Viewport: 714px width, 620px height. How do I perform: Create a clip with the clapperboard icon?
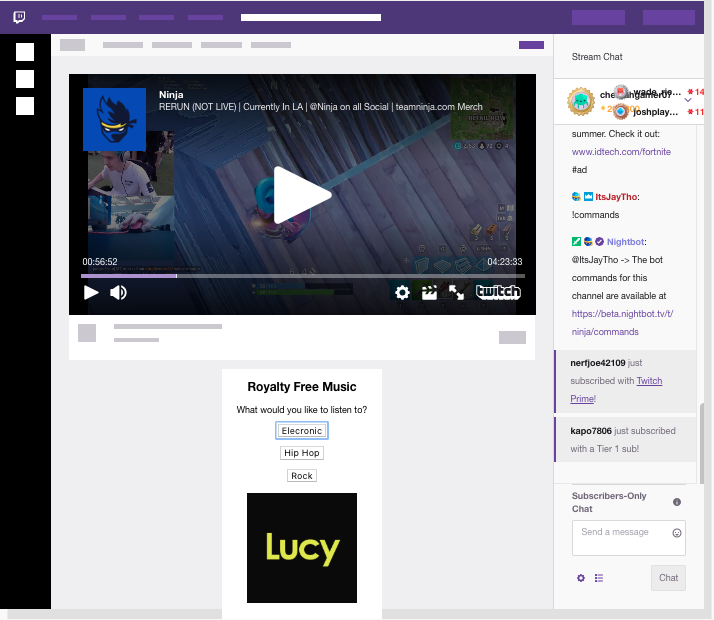tap(429, 292)
